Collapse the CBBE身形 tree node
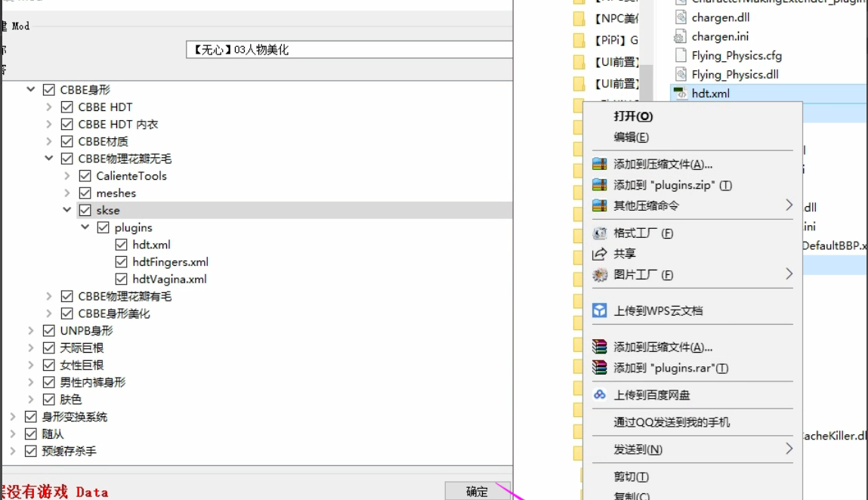 [31, 89]
